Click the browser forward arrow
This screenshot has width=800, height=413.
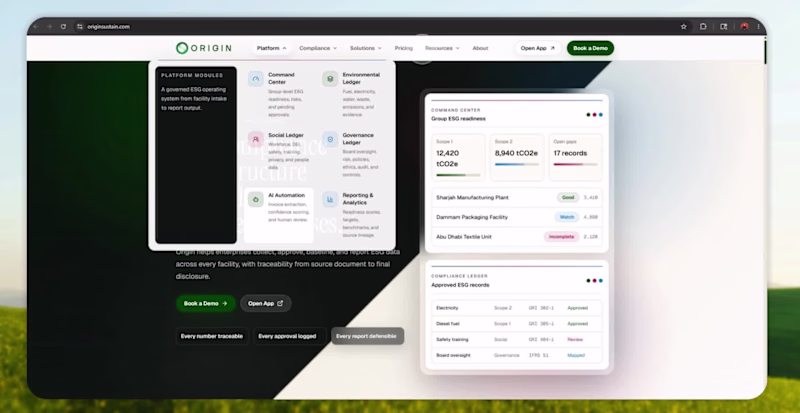click(49, 27)
